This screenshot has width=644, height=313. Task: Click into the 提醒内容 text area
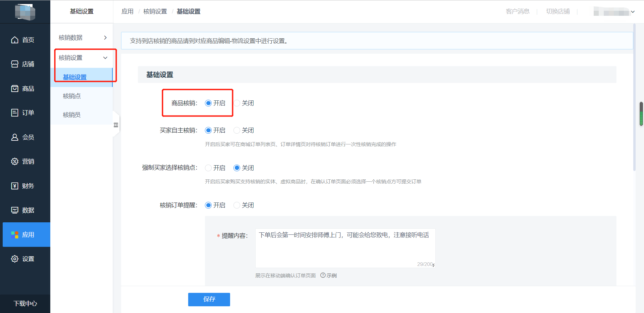click(345, 248)
